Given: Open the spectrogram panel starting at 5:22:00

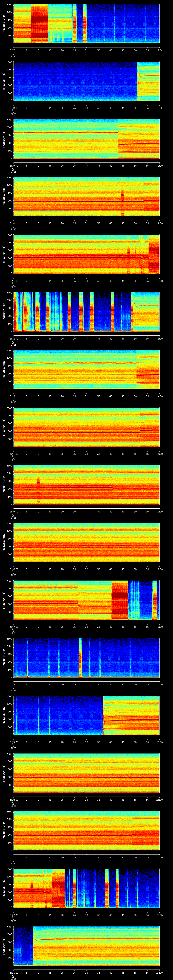Looking at the screenshot, I should (x=87, y=888).
